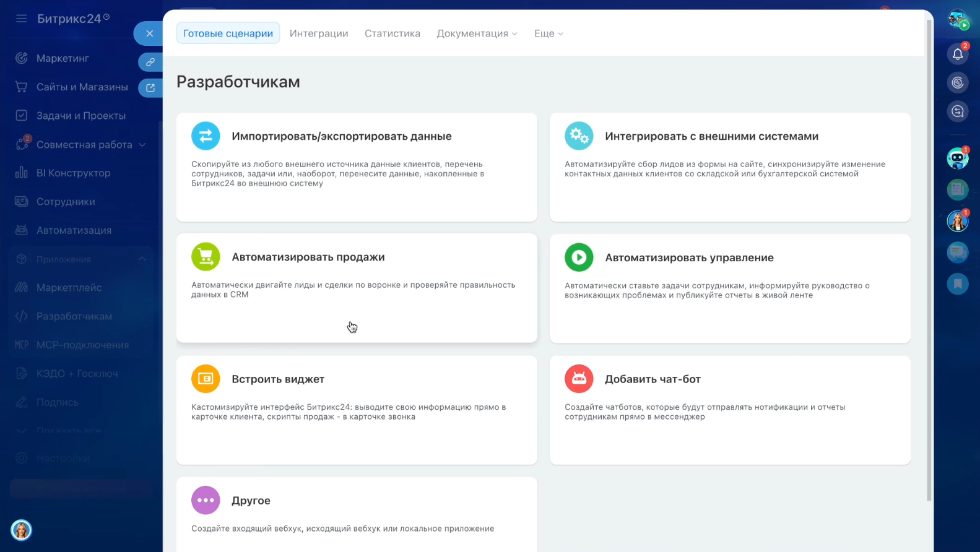980x552 pixels.
Task: Expand the Совместная работа sidebar section
Action: point(142,145)
